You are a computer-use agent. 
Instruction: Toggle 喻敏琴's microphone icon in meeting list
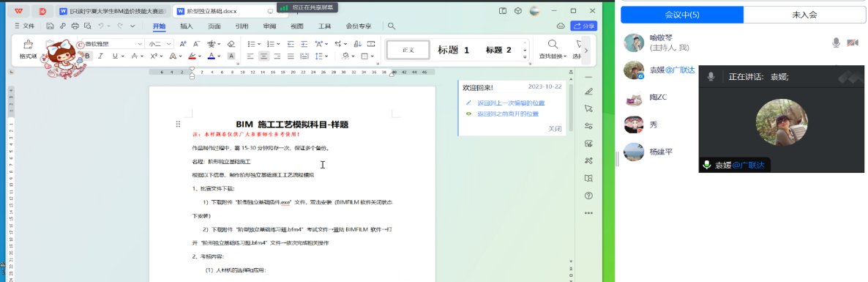tap(837, 42)
